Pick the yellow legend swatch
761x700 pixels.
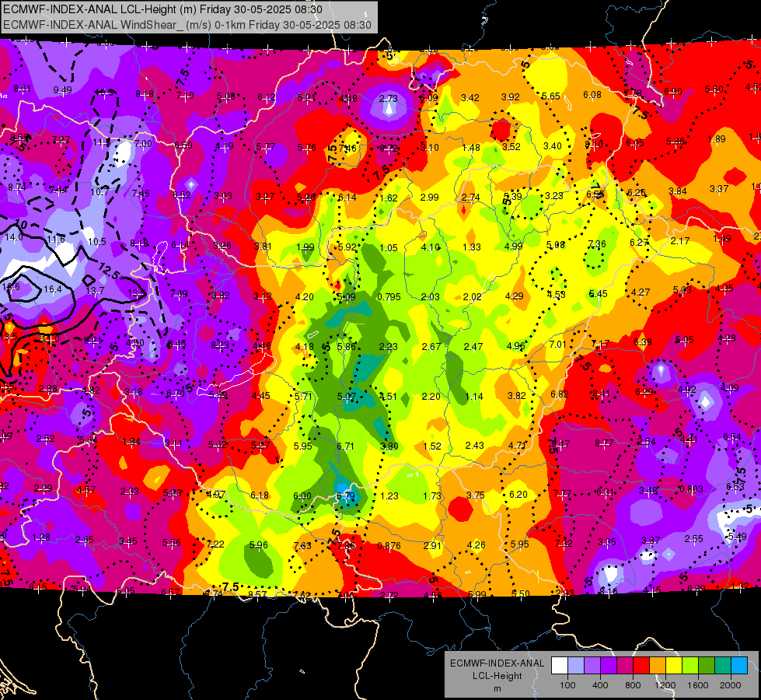[x=674, y=666]
